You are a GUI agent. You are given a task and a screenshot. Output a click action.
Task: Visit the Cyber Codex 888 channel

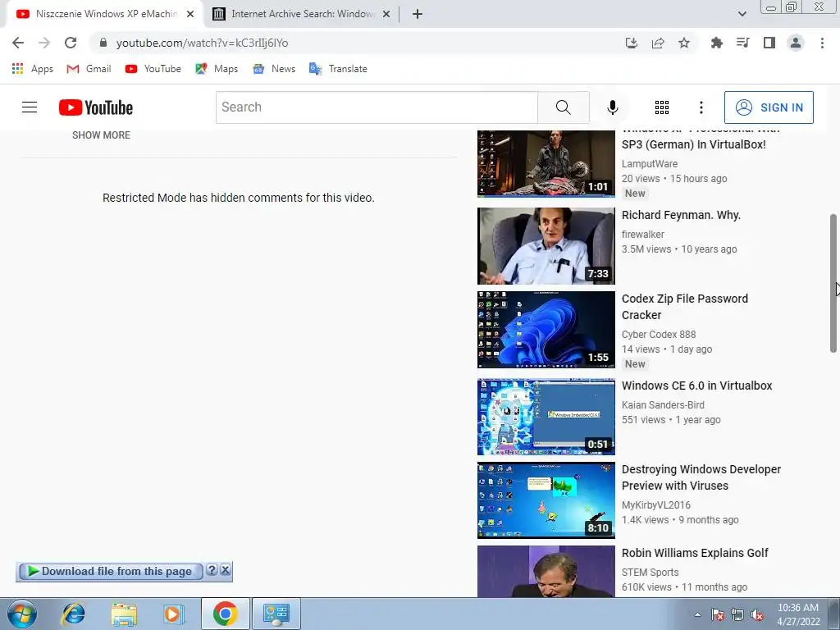pyautogui.click(x=659, y=335)
